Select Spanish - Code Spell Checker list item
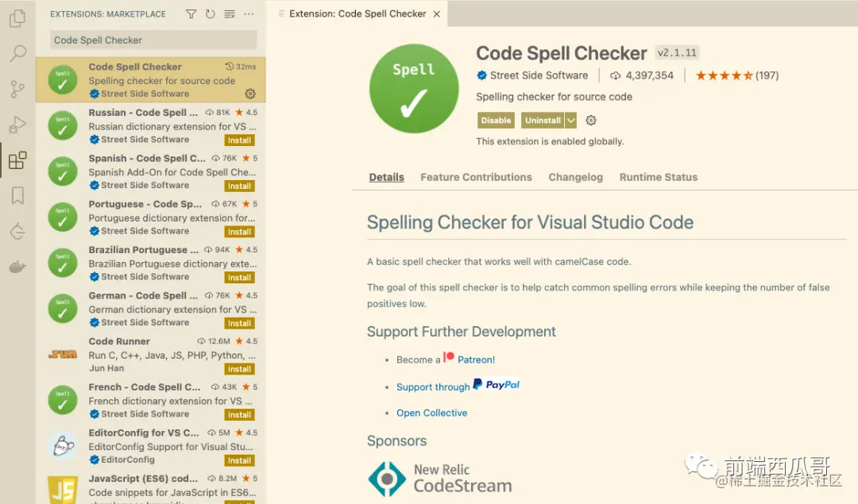This screenshot has width=858, height=504. [x=151, y=171]
